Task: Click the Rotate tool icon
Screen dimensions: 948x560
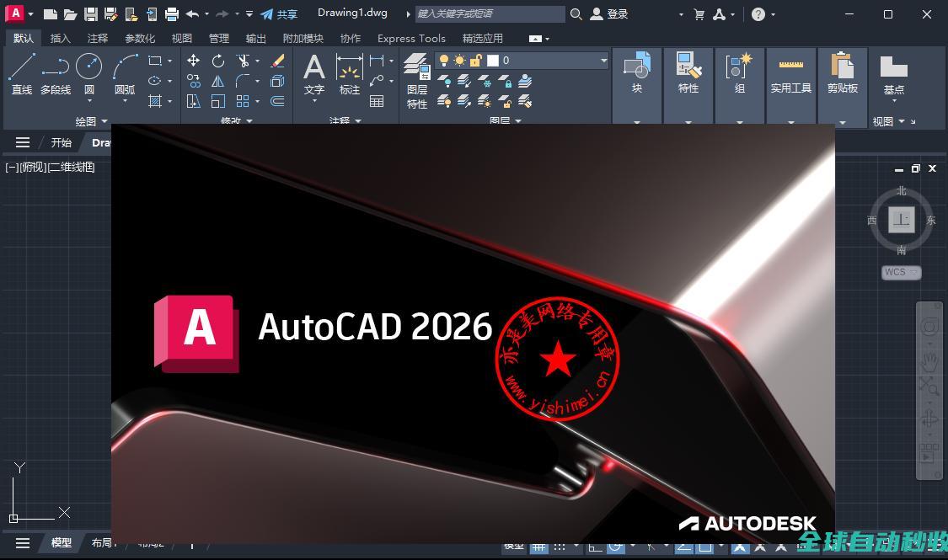Action: [218, 61]
